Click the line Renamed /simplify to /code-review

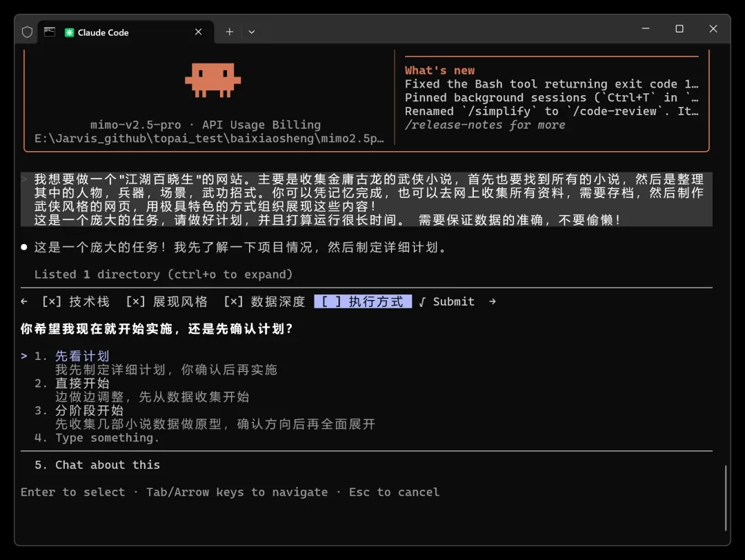point(552,111)
